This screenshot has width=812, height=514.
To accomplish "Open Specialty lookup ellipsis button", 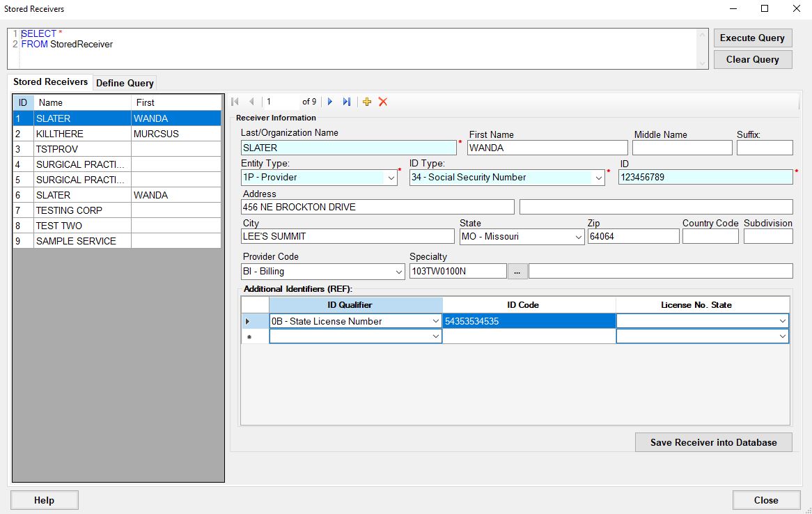I will [x=517, y=271].
